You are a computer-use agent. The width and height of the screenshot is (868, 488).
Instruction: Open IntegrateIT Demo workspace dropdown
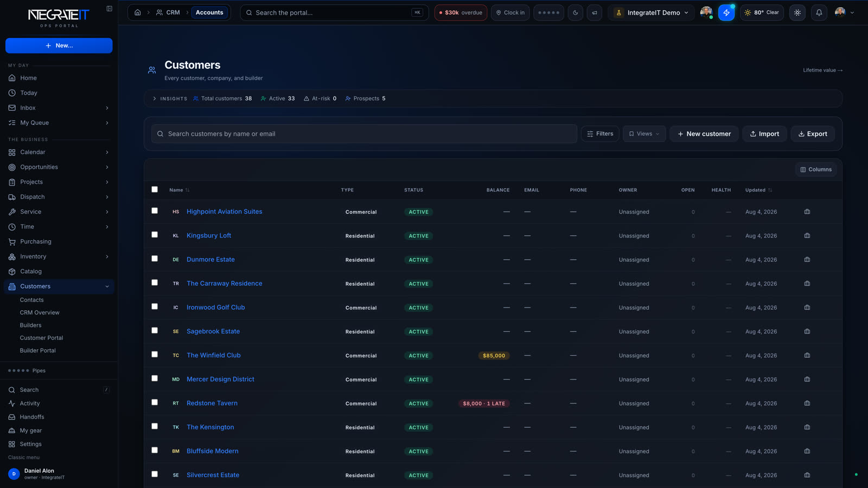click(x=651, y=12)
